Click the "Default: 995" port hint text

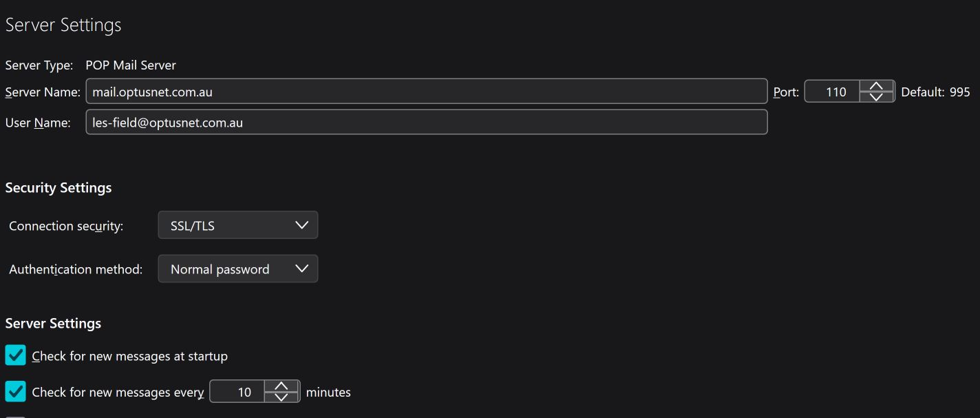click(935, 92)
